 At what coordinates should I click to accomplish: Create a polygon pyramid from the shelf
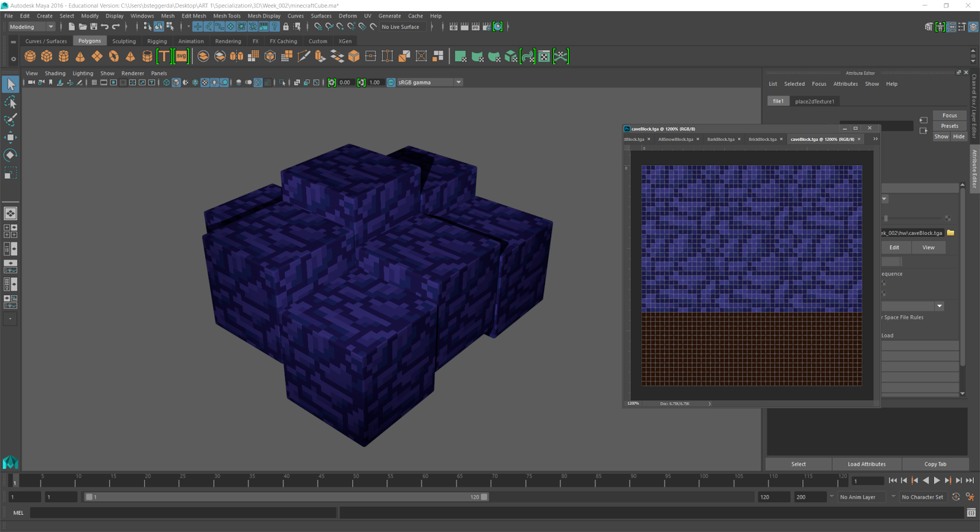tap(130, 56)
